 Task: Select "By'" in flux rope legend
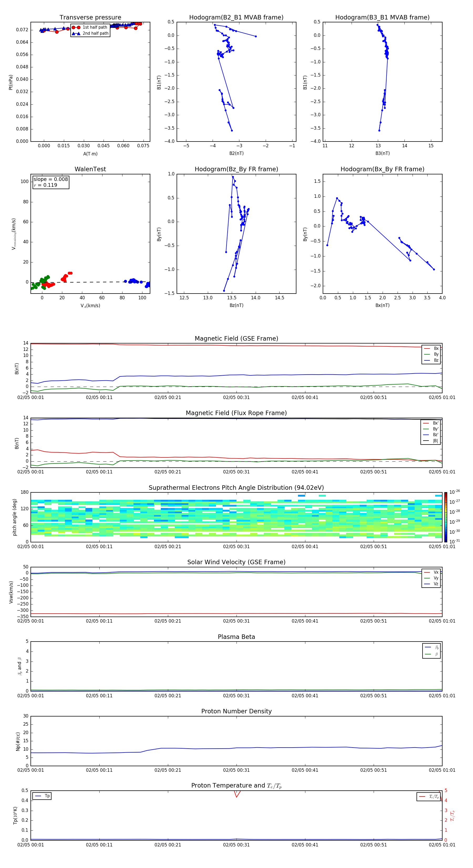click(x=431, y=429)
